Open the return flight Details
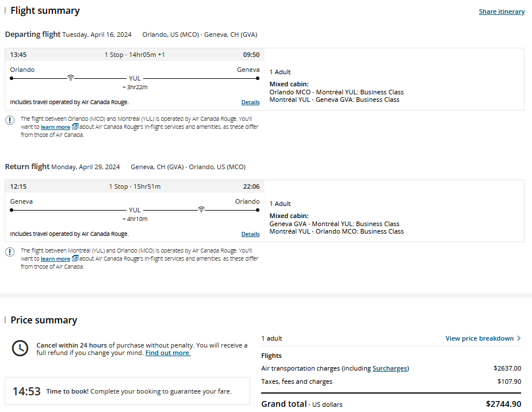 [x=250, y=234]
